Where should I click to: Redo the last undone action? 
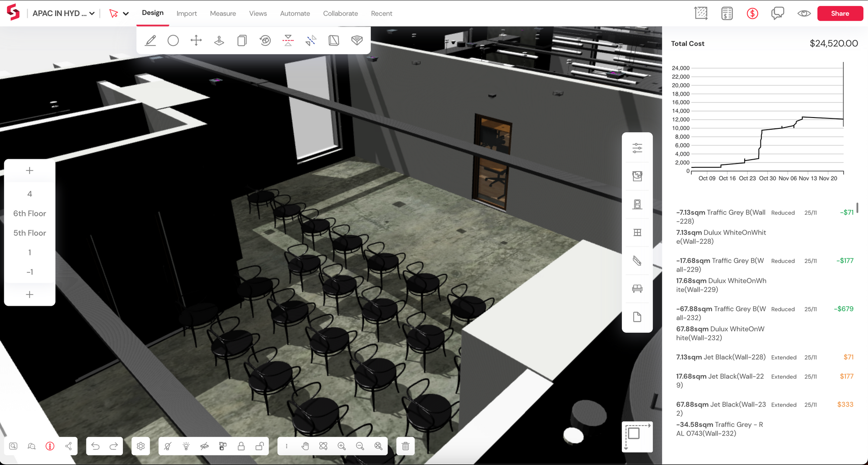(114, 446)
